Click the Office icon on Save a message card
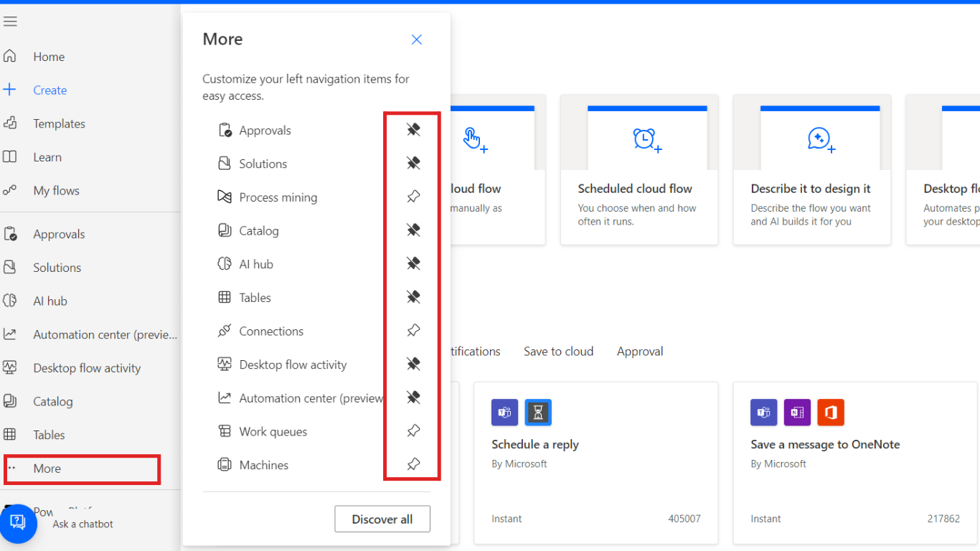The height and width of the screenshot is (551, 980). pos(831,413)
